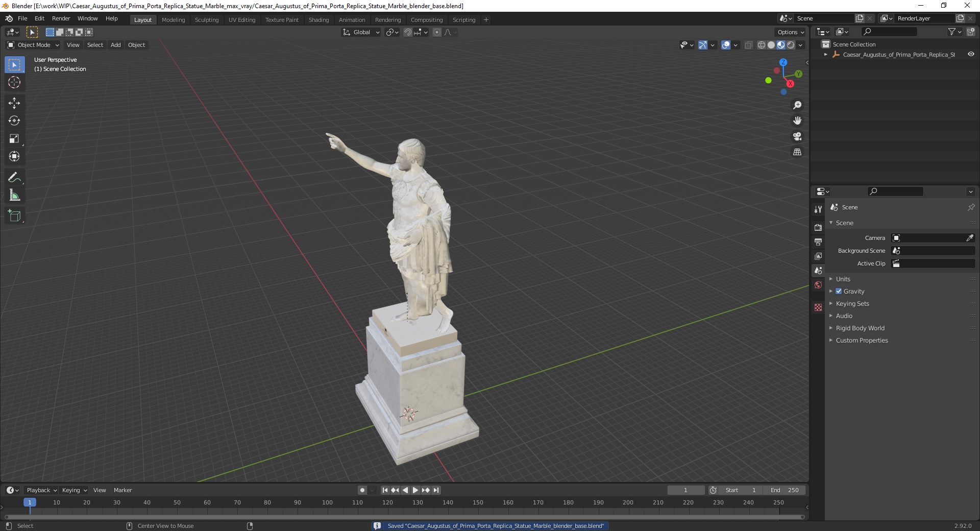Switch to wireframe viewport shading
This screenshot has height=531, width=980.
[762, 45]
